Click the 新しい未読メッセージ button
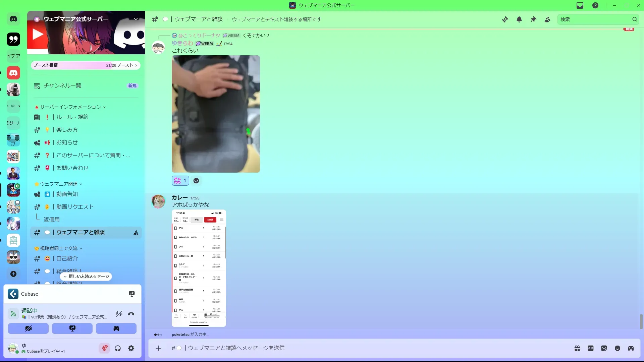The image size is (644, 362). click(86, 277)
